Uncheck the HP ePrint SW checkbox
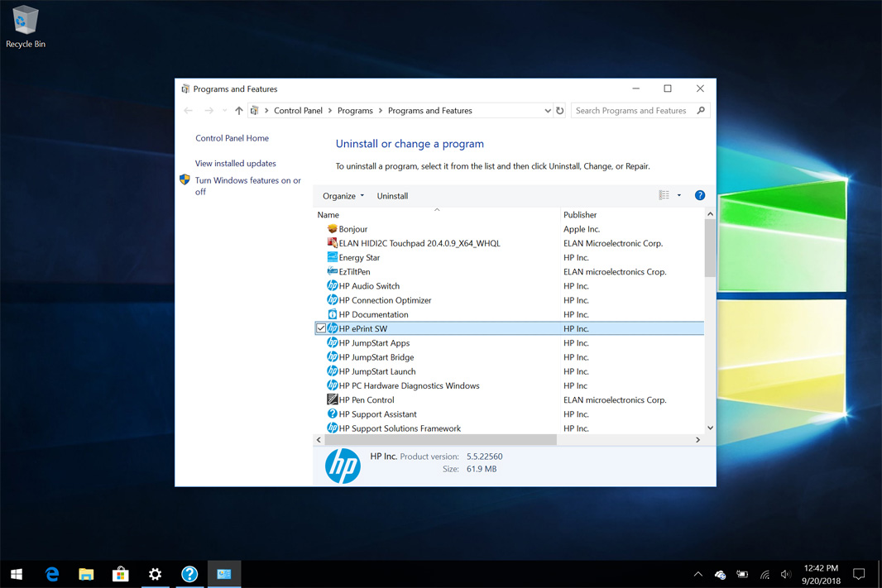Screen dimensions: 882x588 point(321,329)
